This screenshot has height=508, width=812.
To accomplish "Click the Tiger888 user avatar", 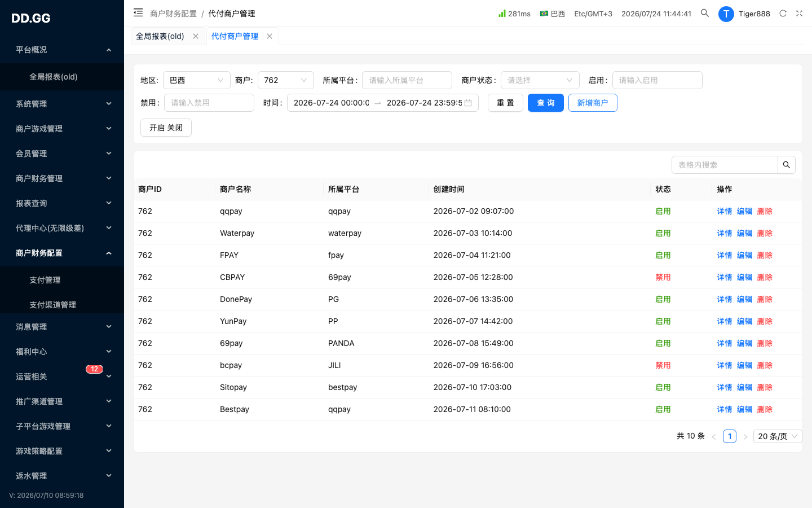I will (x=726, y=14).
